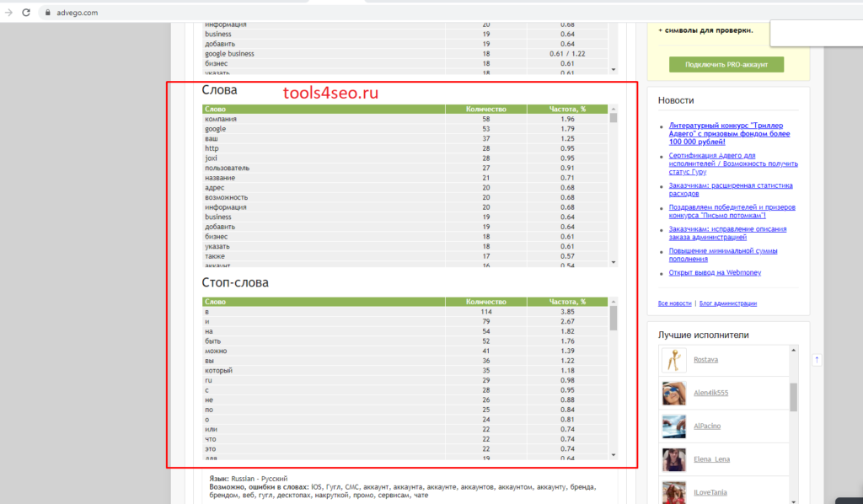Click the 'Все новости' link
The image size is (863, 504).
(674, 303)
